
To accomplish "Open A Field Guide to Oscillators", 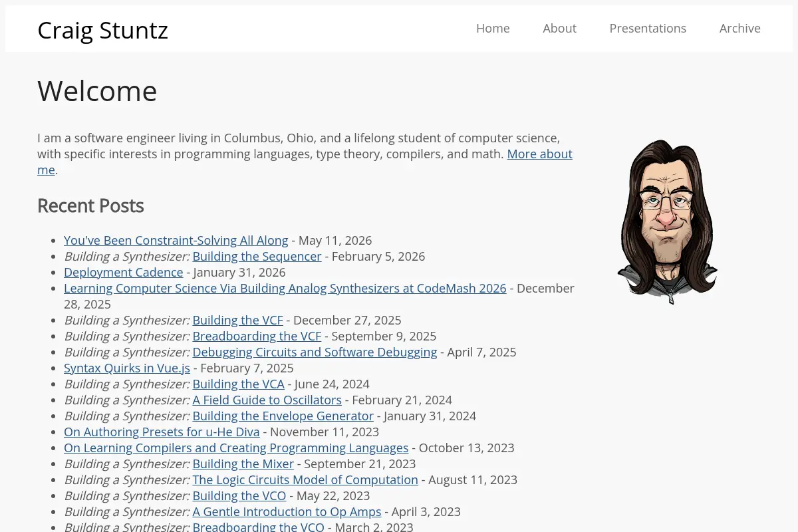I will point(267,400).
